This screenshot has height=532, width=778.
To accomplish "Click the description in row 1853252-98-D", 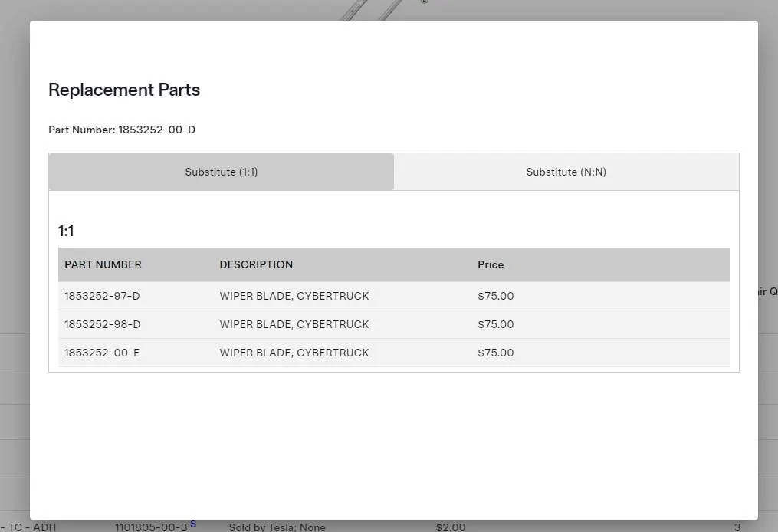I will point(294,324).
